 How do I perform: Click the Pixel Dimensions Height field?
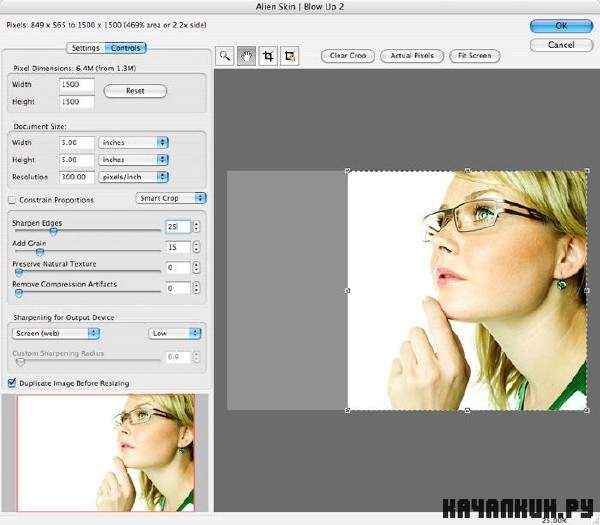(77, 102)
